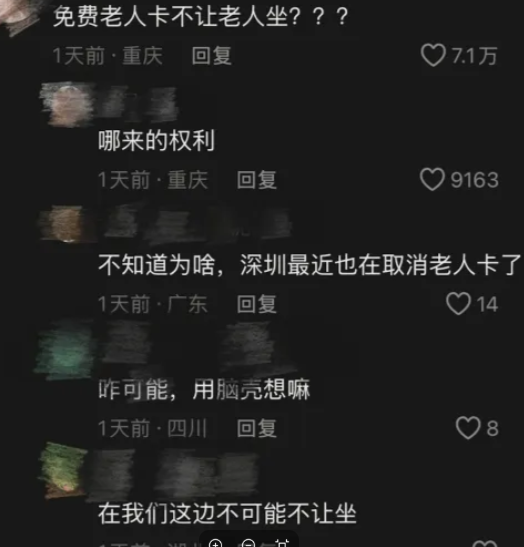
Task: Like the last comment at bottom right
Action: coord(484,544)
